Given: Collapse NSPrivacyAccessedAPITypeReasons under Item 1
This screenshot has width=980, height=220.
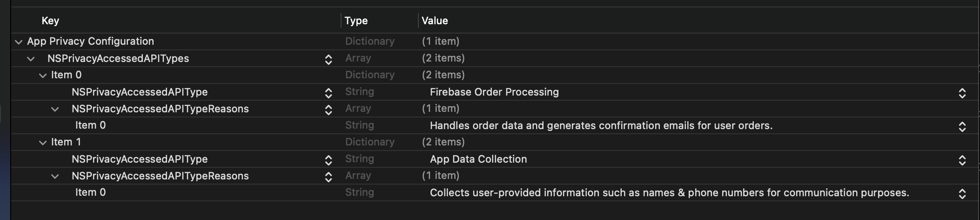Looking at the screenshot, I should point(55,176).
